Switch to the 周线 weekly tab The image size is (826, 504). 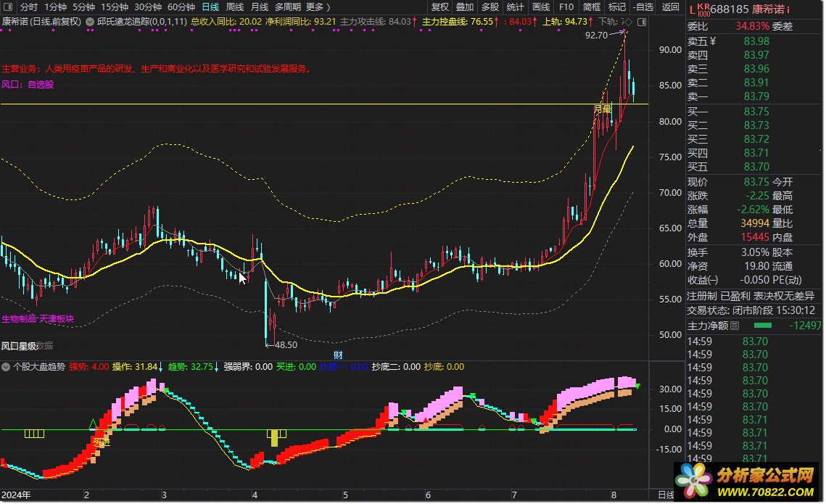tap(235, 7)
